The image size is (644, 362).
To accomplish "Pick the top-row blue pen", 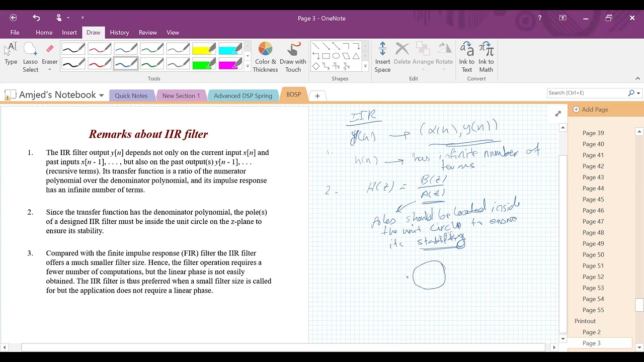I will click(126, 48).
